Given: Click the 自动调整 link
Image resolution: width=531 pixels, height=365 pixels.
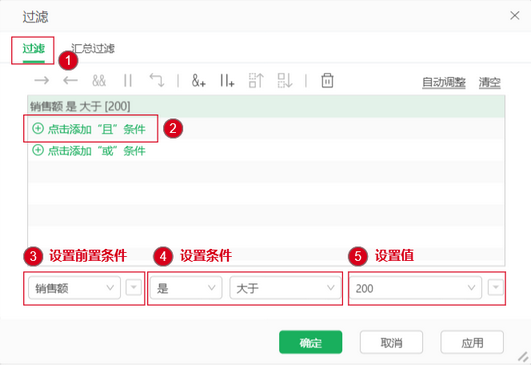Looking at the screenshot, I should (x=444, y=82).
